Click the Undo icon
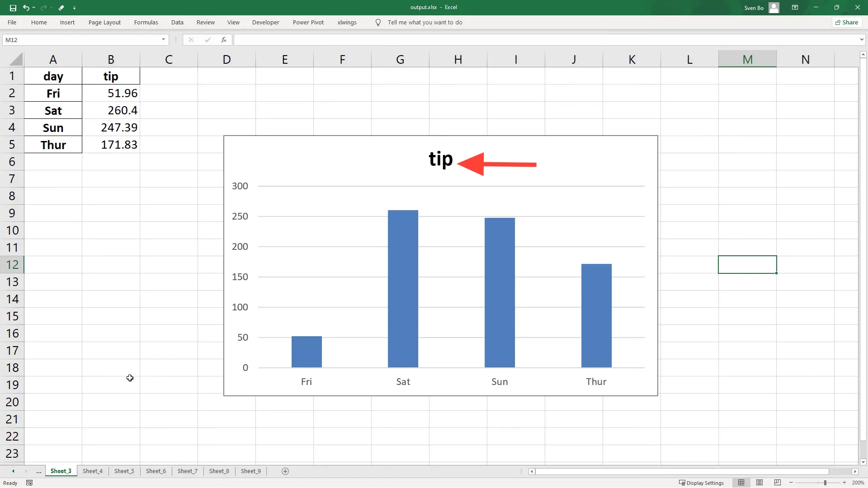Screen dimensions: 868x488 pos(27,8)
